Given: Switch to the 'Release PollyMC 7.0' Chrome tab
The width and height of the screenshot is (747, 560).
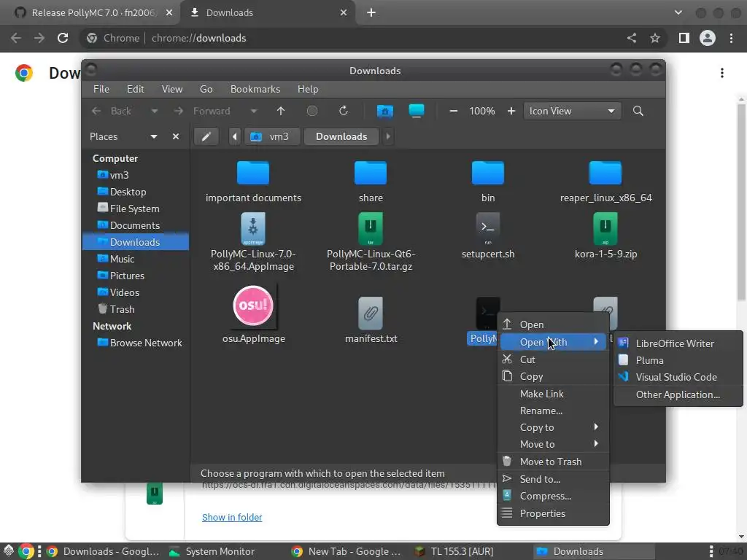Looking at the screenshot, I should click(x=93, y=12).
